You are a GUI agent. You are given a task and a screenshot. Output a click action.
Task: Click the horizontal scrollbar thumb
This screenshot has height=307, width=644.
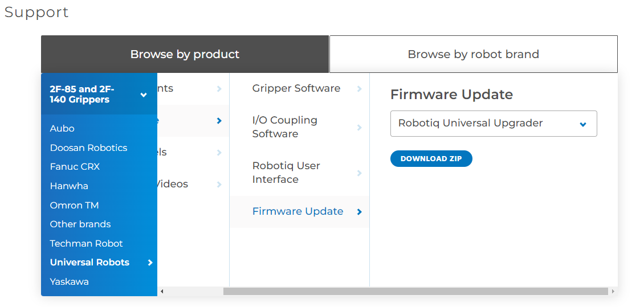point(415,292)
